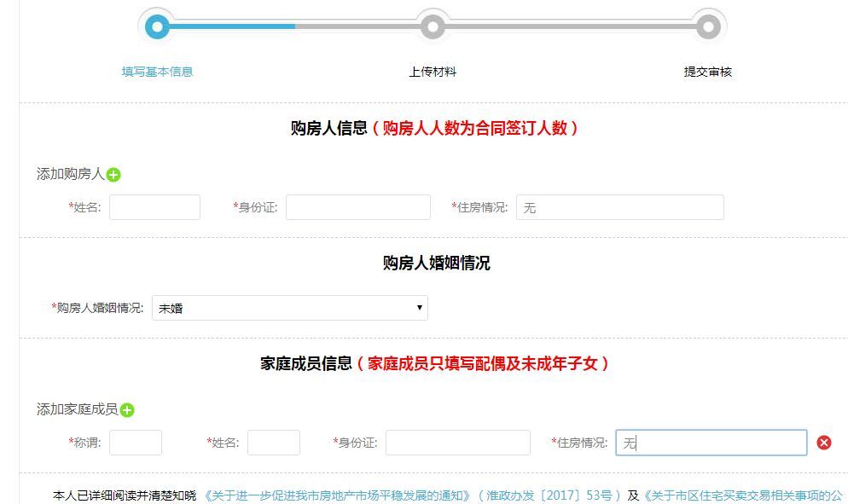Open the 关于市区住宅买卖交易相关事项的公 link
This screenshot has height=504, width=848.
coord(743,495)
